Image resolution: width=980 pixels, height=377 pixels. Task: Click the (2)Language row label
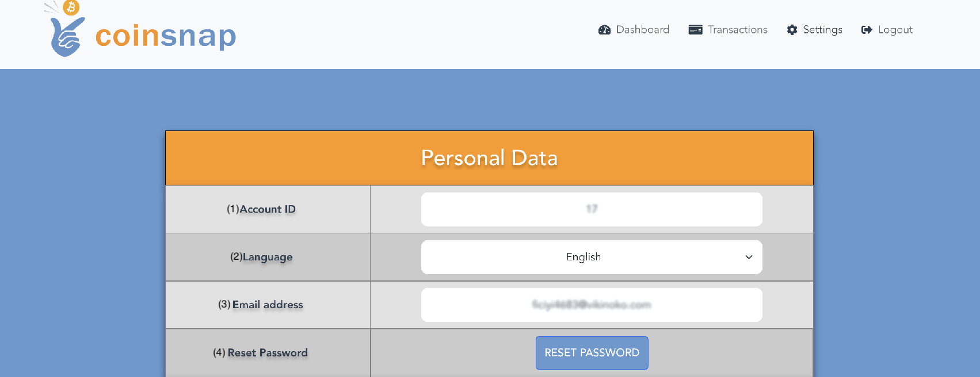(261, 257)
